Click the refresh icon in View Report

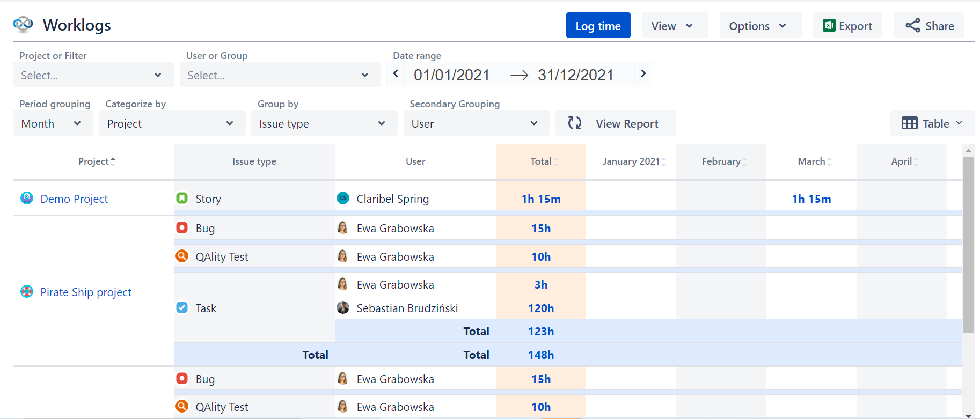click(575, 123)
